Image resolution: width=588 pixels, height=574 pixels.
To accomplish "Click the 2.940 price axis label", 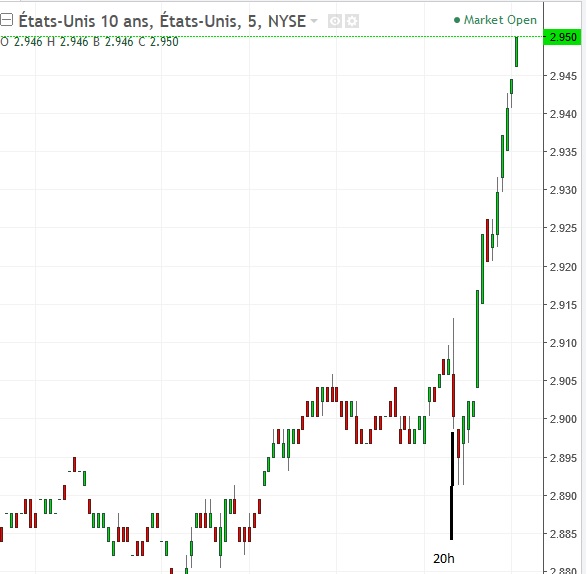I will click(563, 114).
